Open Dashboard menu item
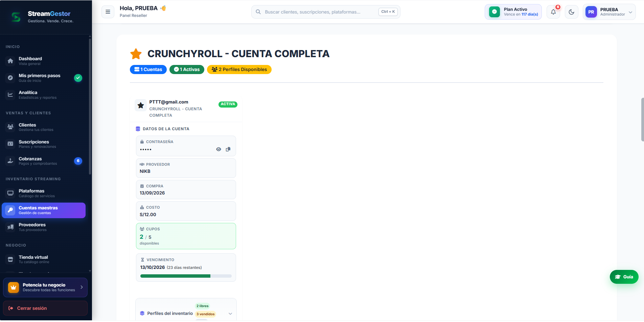The width and height of the screenshot is (644, 322). tap(44, 61)
